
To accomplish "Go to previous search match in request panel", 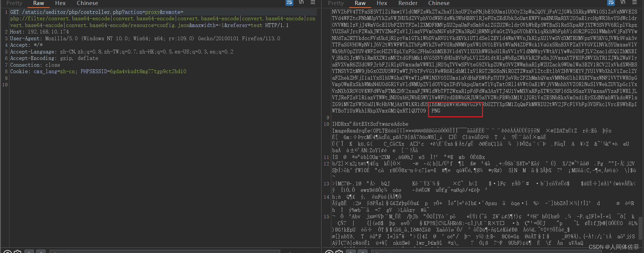I will [29, 252].
